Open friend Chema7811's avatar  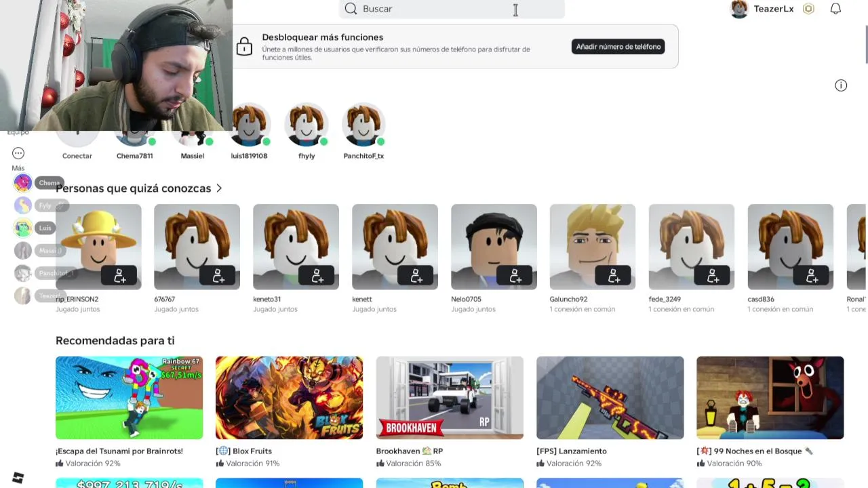pos(134,138)
